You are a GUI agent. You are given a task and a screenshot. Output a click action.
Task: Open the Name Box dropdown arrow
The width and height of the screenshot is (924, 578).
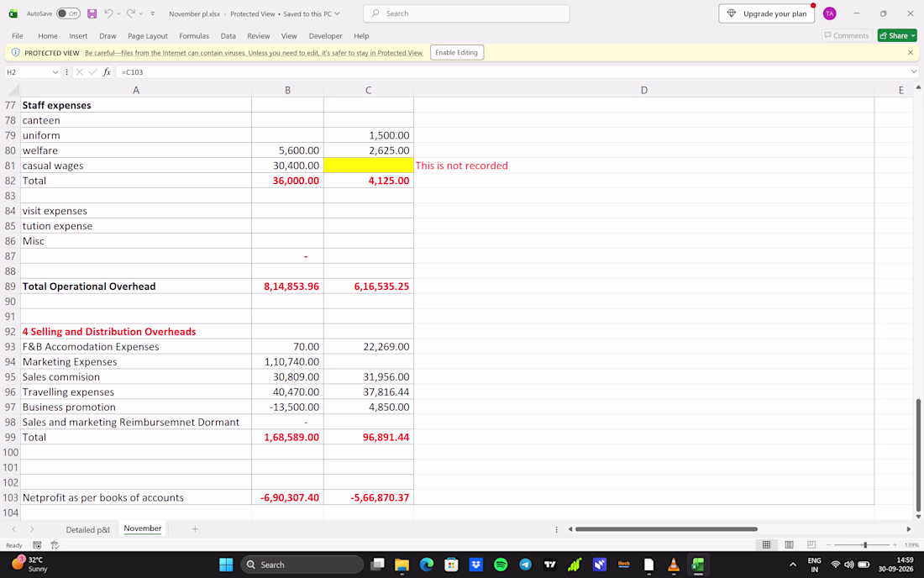[x=55, y=72]
